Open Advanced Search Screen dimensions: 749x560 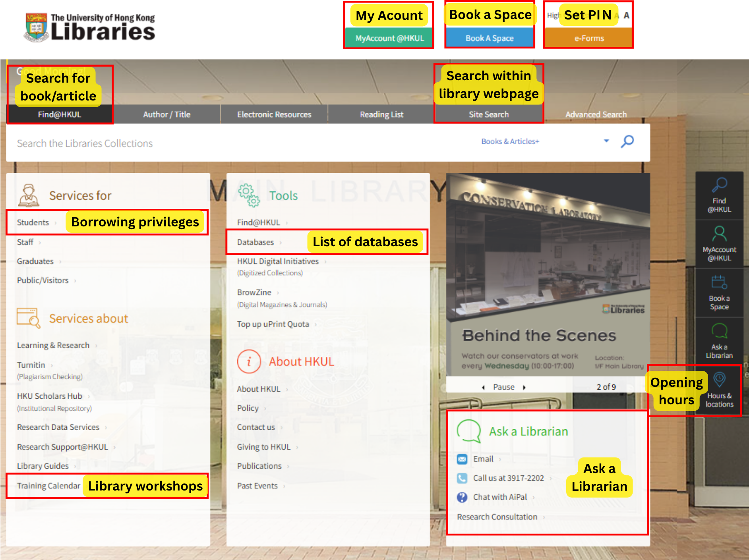(596, 114)
